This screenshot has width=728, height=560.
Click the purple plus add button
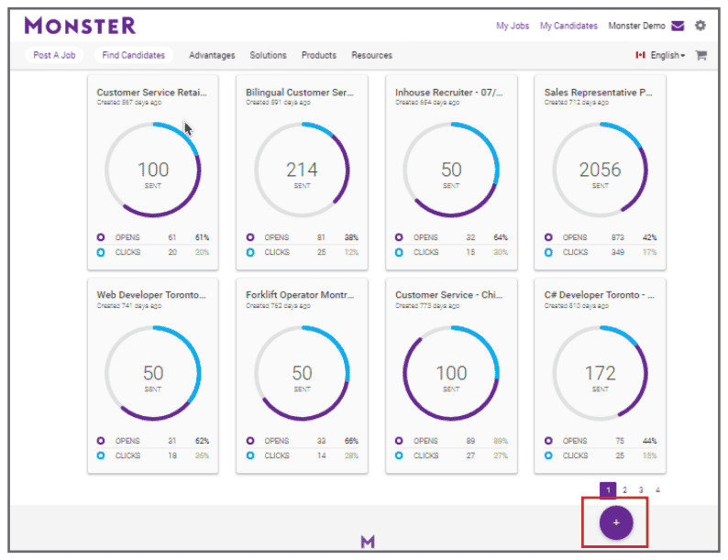coord(616,522)
